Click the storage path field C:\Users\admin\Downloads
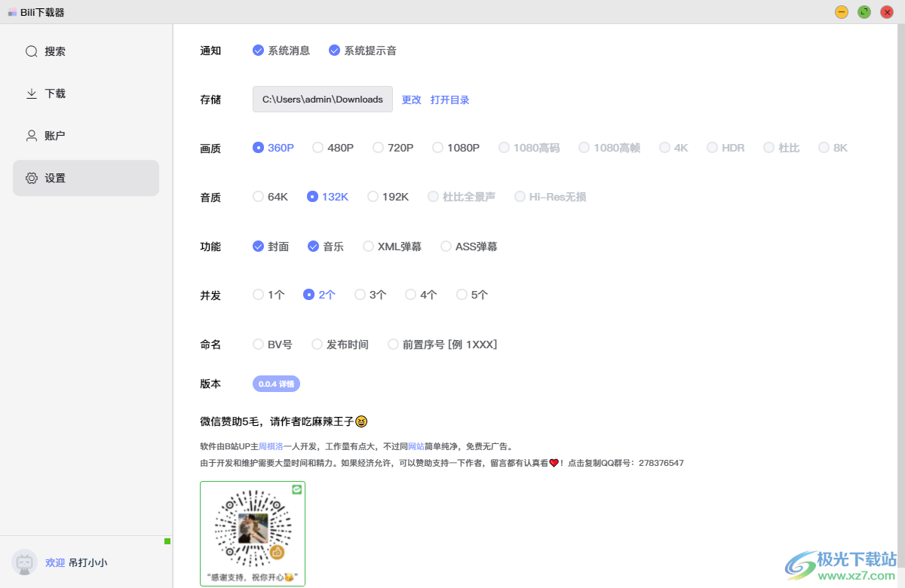Viewport: 905px width, 588px height. tap(323, 99)
